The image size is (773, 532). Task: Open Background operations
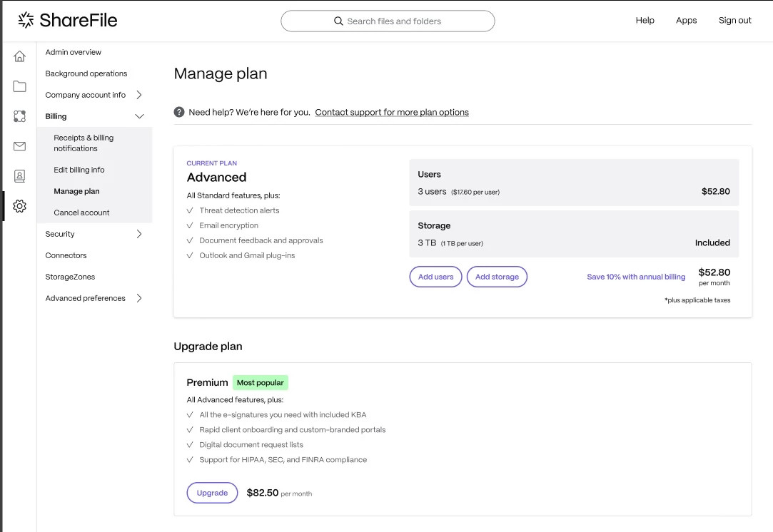tap(86, 73)
